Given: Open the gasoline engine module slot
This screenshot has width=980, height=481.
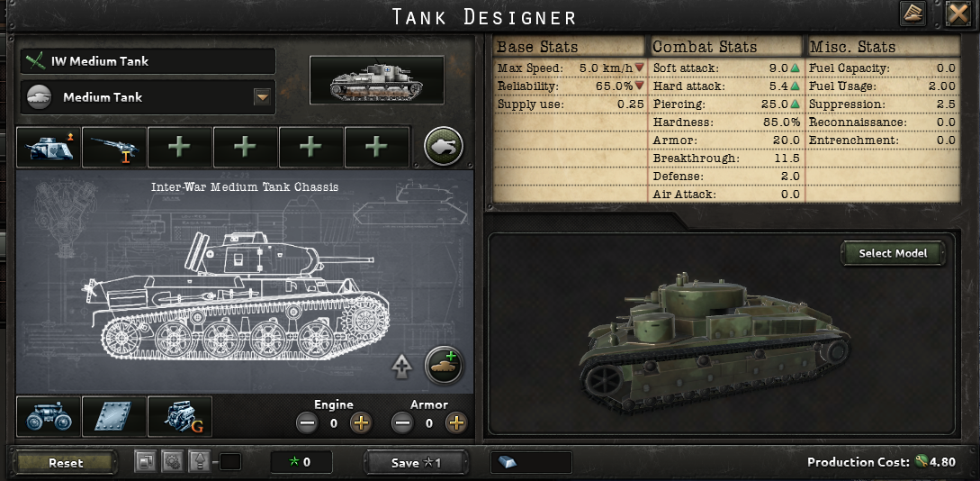Looking at the screenshot, I should (180, 416).
